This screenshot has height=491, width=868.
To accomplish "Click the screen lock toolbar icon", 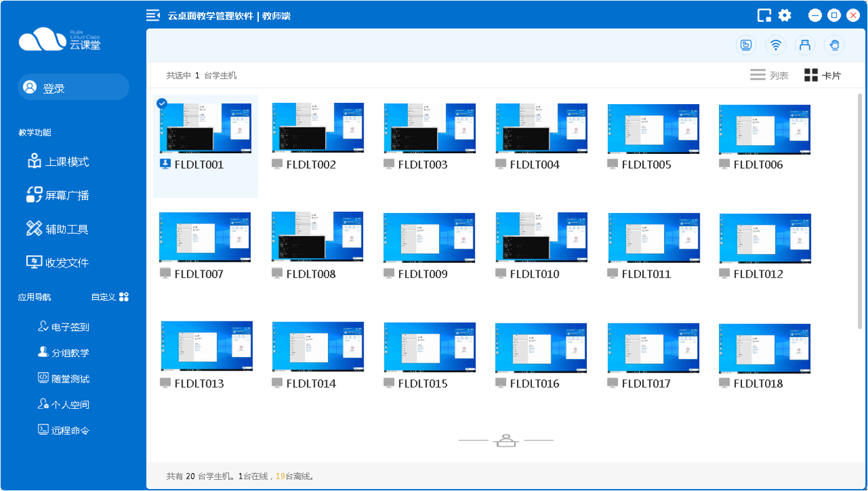I will 746,45.
